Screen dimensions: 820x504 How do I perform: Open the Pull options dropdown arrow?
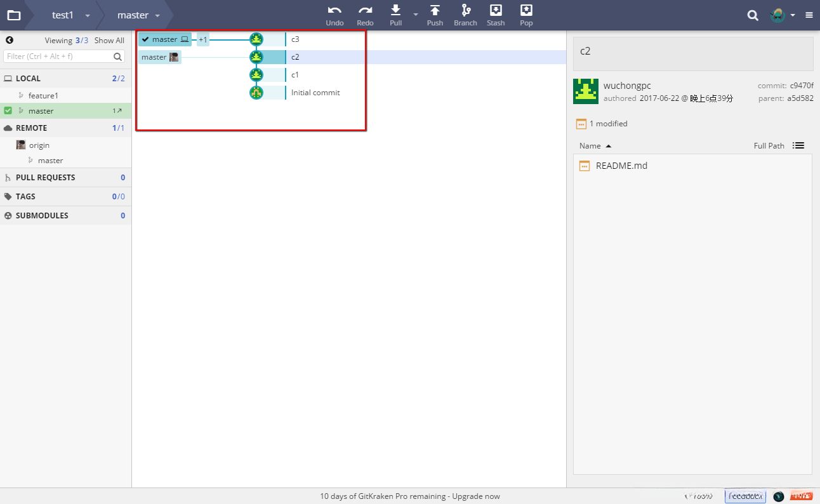415,14
